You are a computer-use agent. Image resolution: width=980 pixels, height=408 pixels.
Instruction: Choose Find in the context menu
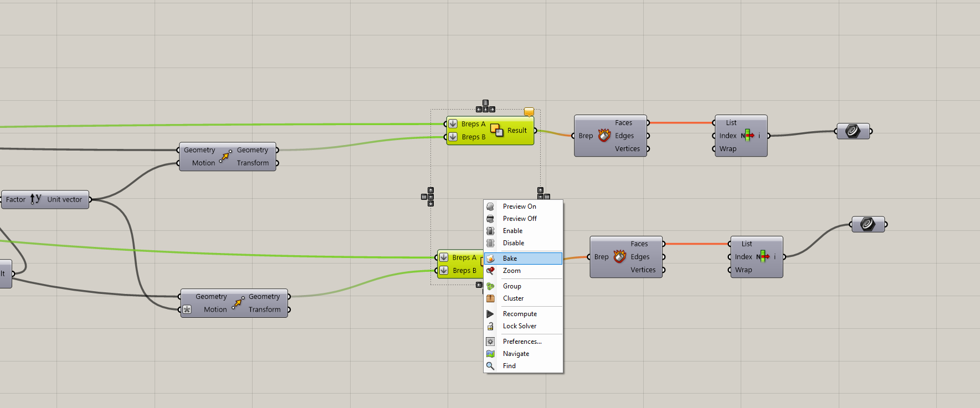tap(523, 366)
